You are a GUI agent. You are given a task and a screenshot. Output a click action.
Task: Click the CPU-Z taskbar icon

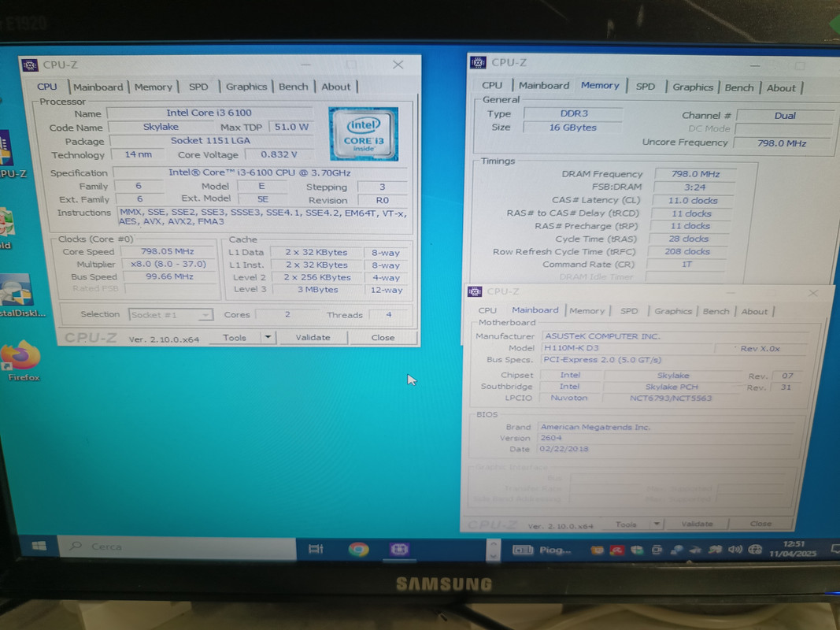coord(399,549)
